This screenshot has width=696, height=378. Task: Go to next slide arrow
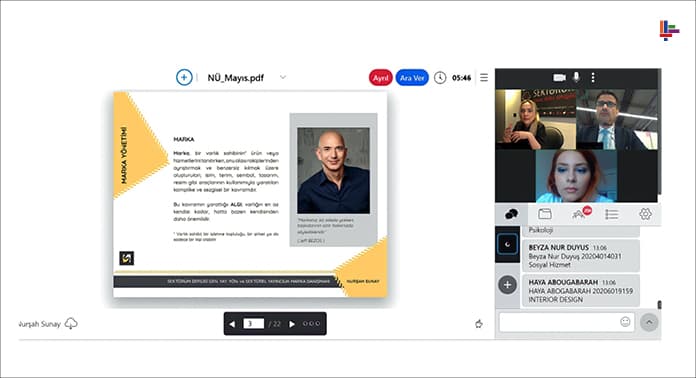[292, 324]
